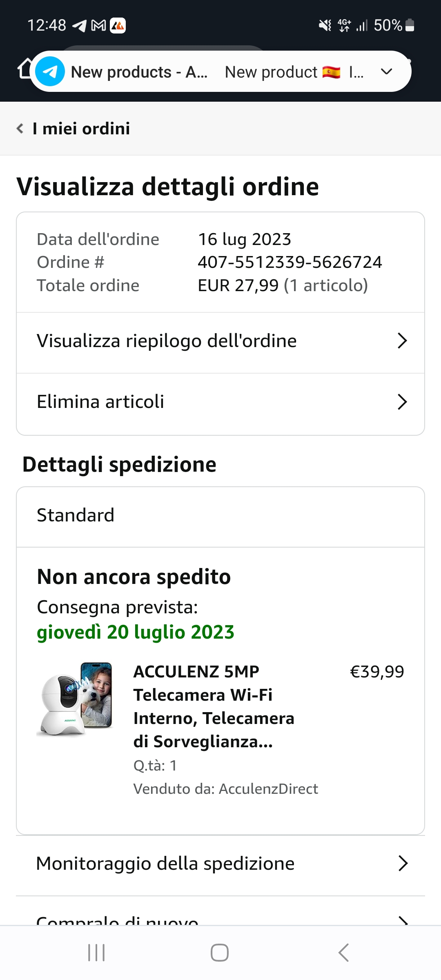The image size is (441, 980).
Task: Open the ACCULENZ camera product thumbnail
Action: pyautogui.click(x=75, y=698)
